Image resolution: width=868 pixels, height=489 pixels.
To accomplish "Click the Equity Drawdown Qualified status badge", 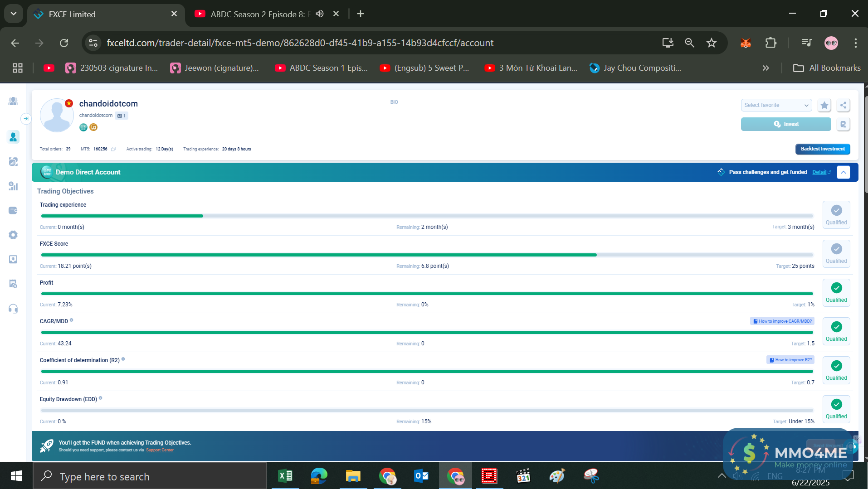I will point(836,409).
